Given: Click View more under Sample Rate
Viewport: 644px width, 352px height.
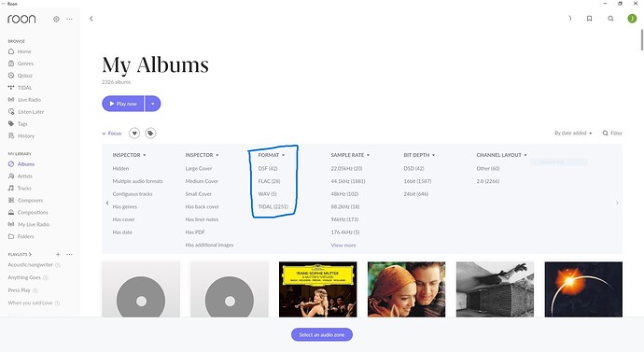Looking at the screenshot, I should pos(343,245).
